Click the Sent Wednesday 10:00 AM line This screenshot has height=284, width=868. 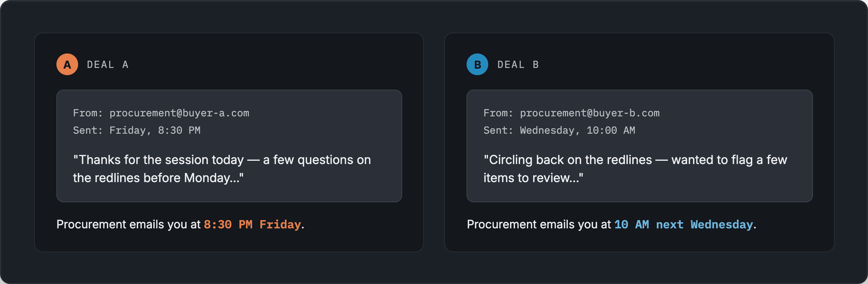[559, 130]
